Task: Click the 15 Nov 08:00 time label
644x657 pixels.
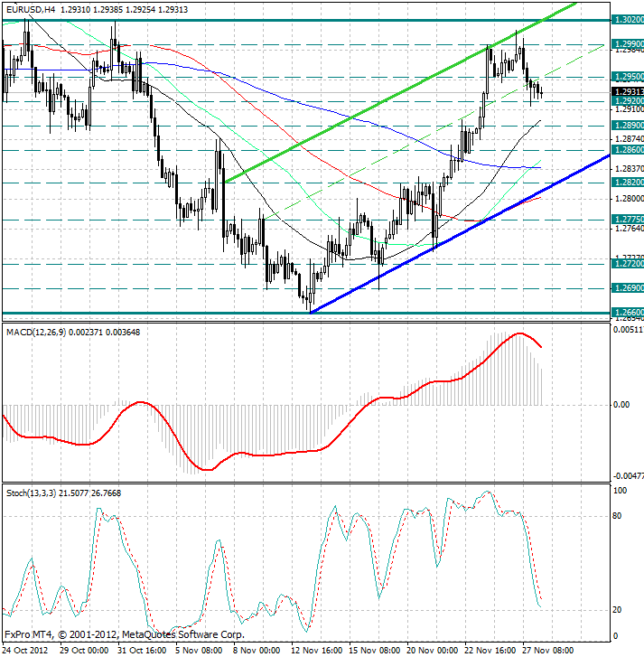Action: pos(373,651)
